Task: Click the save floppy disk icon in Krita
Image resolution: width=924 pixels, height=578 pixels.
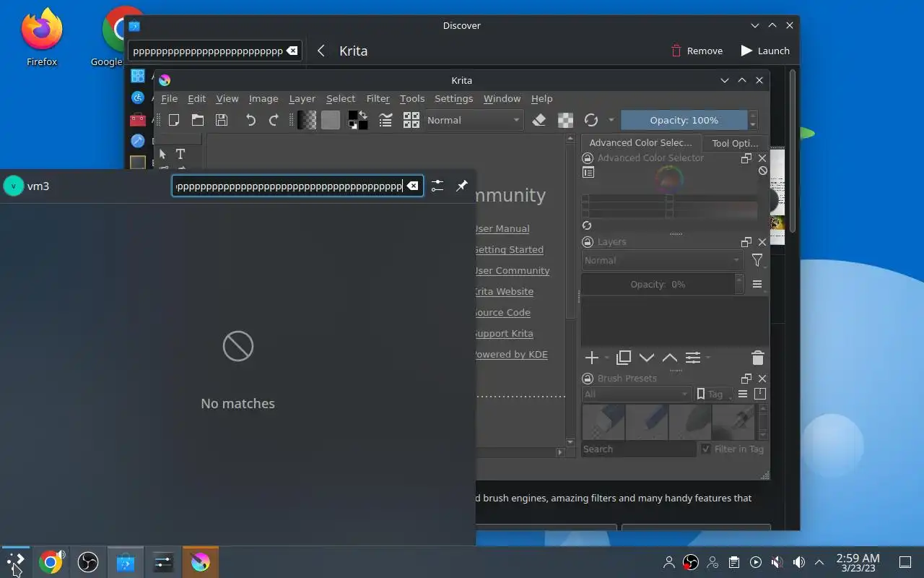Action: point(222,120)
